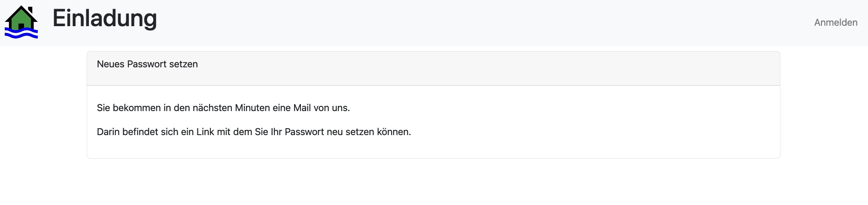Screen dimensions: 868x205
Task: Click the word Sie starting the first sentence
Action: pos(103,108)
